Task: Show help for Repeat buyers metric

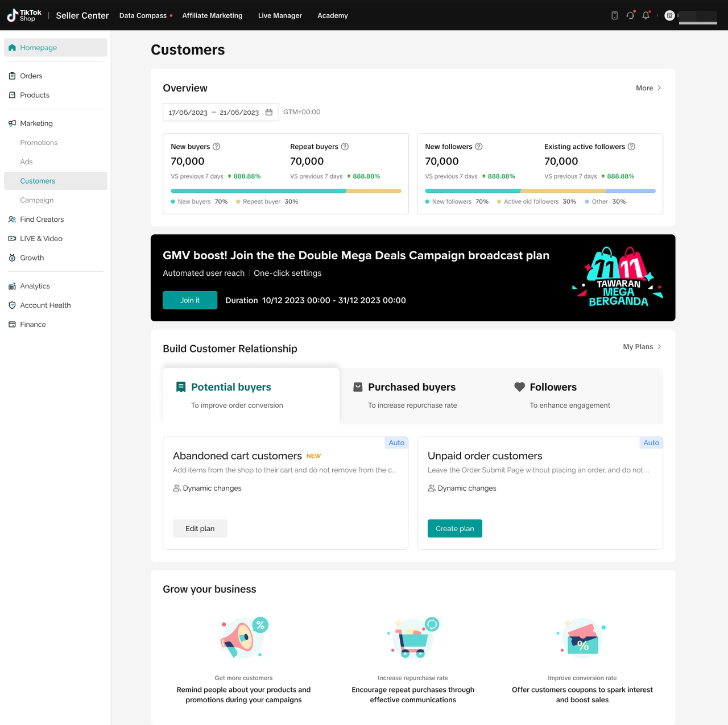Action: point(345,147)
